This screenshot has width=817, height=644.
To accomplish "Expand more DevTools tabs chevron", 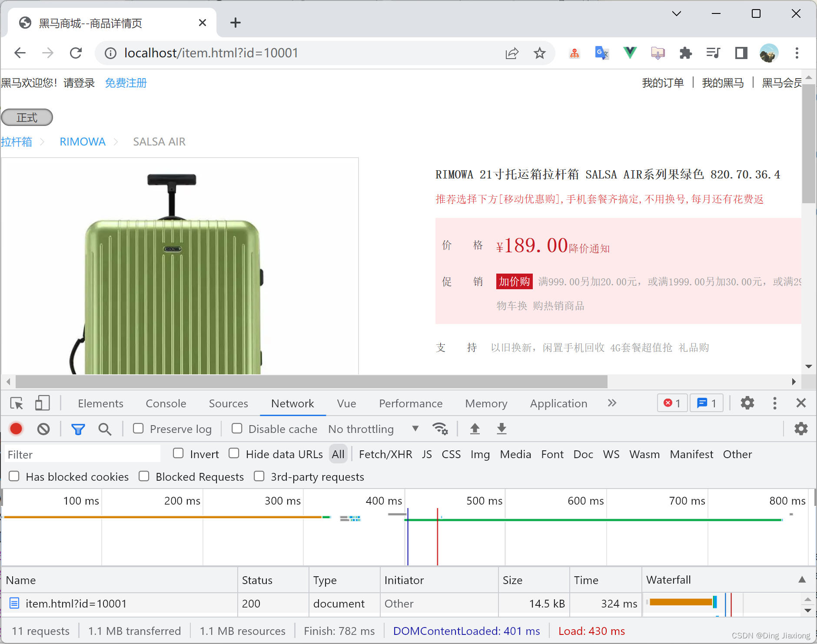I will pos(612,403).
